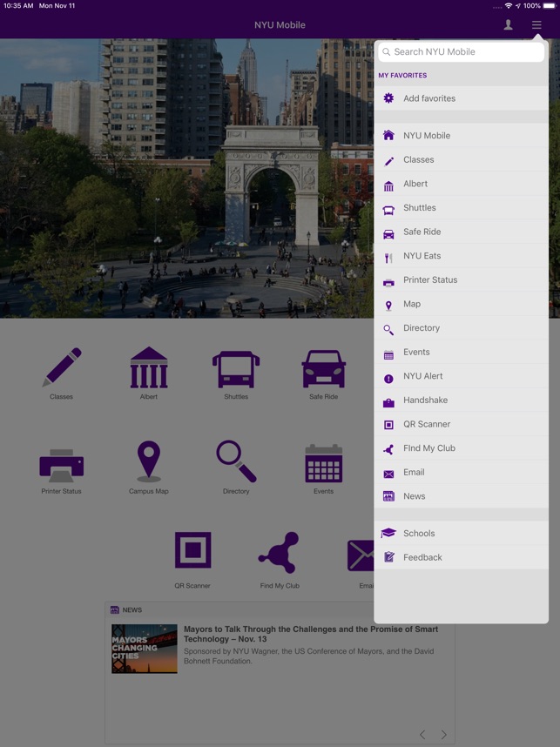Tap the Add favorites gear icon
The height and width of the screenshot is (747, 560).
coord(388,98)
